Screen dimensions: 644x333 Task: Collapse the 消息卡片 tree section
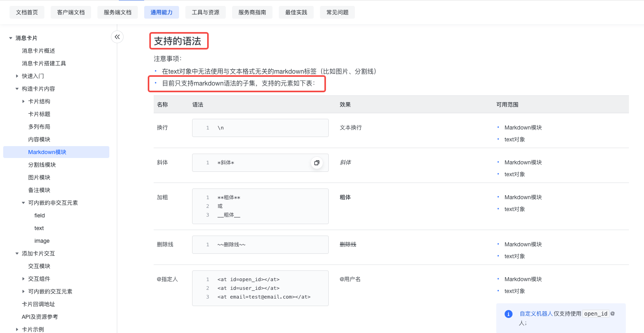11,38
